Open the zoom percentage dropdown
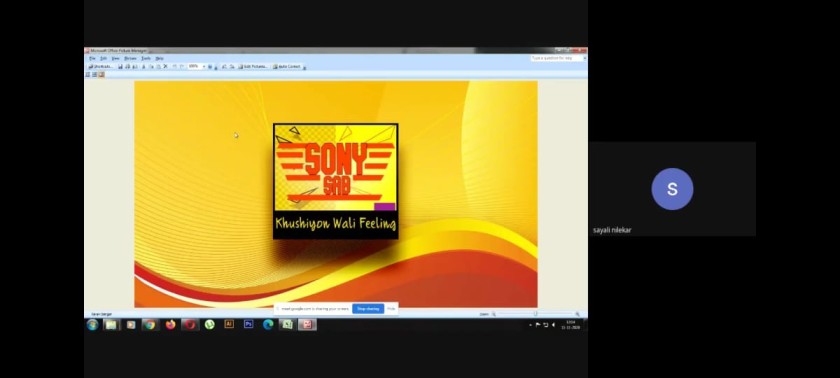840x378 pixels. pyautogui.click(x=204, y=66)
